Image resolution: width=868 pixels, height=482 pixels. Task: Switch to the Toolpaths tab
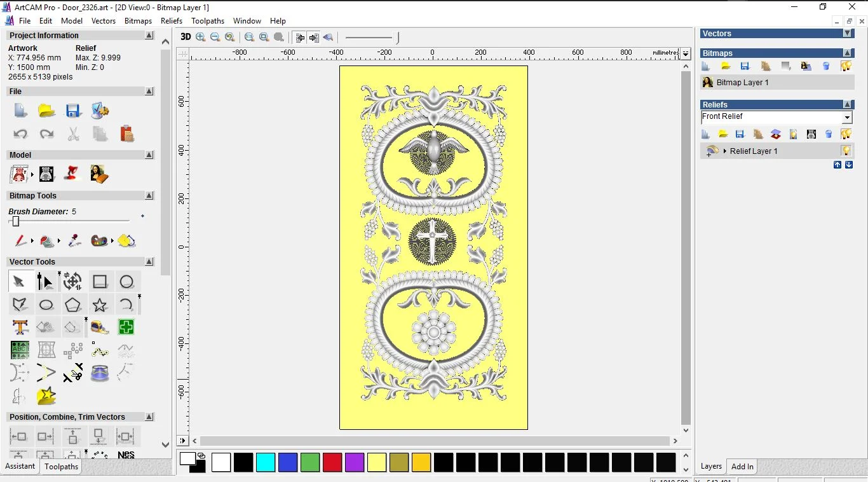(61, 467)
